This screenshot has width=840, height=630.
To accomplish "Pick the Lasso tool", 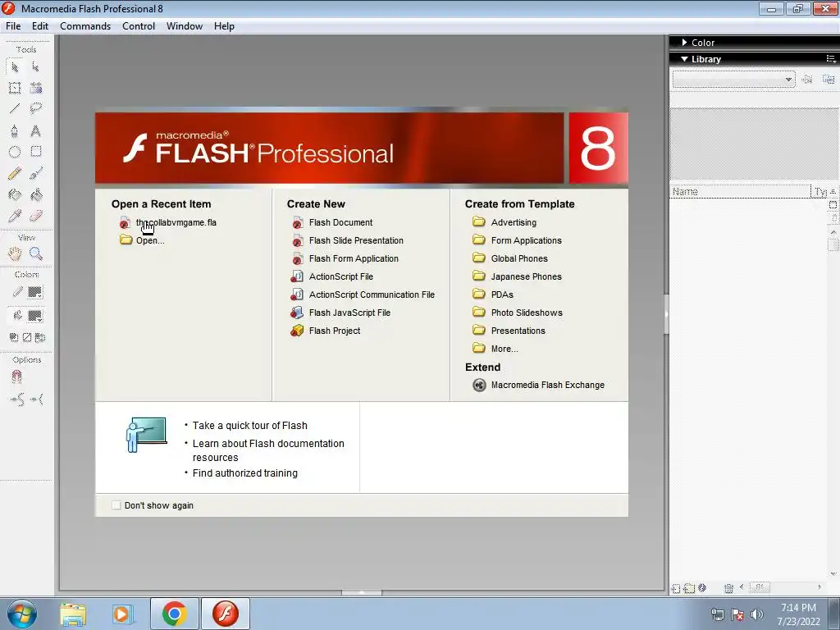I will point(36,109).
